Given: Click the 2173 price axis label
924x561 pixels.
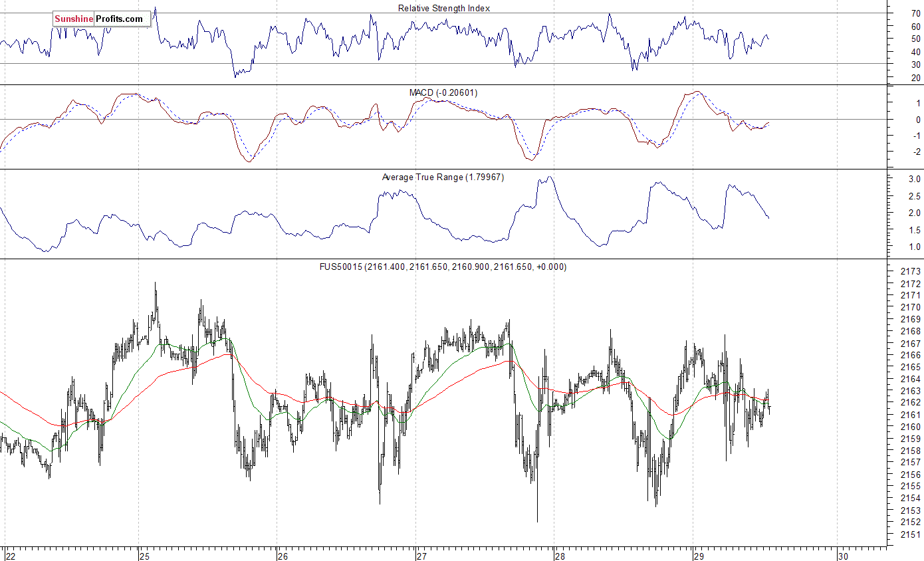Looking at the screenshot, I should point(909,272).
